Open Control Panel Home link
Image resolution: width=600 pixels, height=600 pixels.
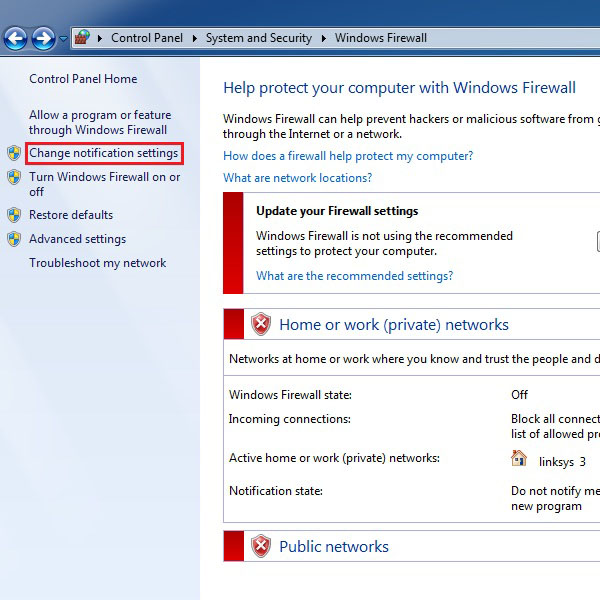coord(83,79)
